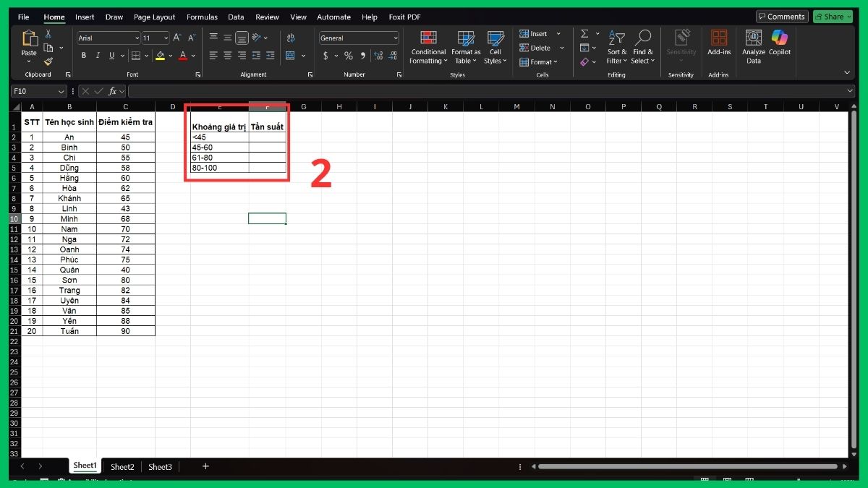The width and height of the screenshot is (868, 488).
Task: Click the Percent Style icon
Action: pos(348,56)
